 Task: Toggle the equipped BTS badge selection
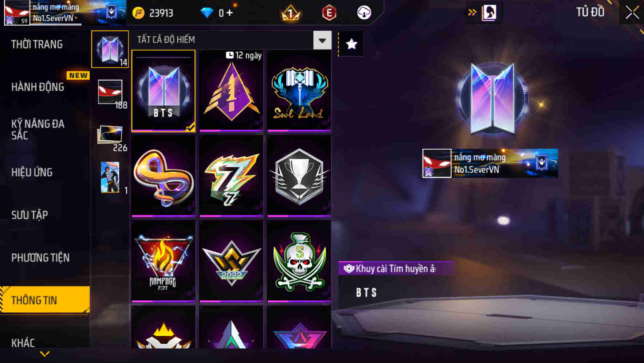pos(163,91)
